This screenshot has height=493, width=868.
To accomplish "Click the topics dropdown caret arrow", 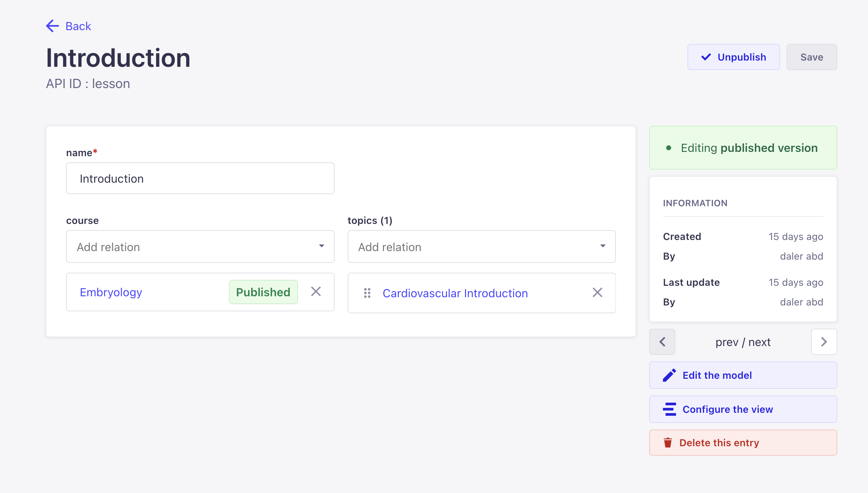I will 602,246.
